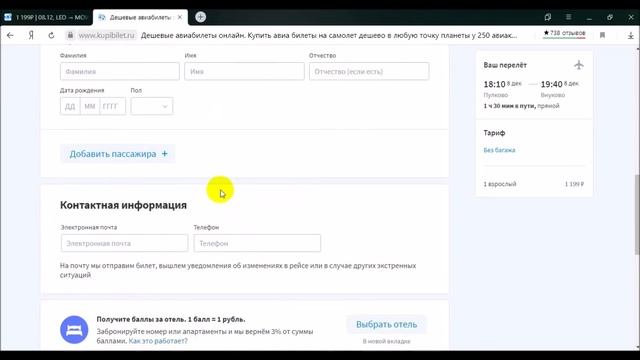Focus the Имя input field
The height and width of the screenshot is (360, 640).
point(244,71)
